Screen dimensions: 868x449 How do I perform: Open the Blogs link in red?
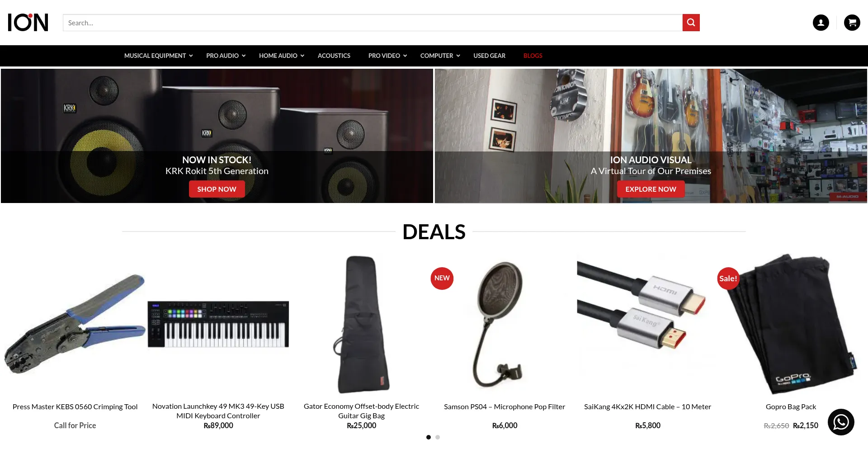pos(533,56)
